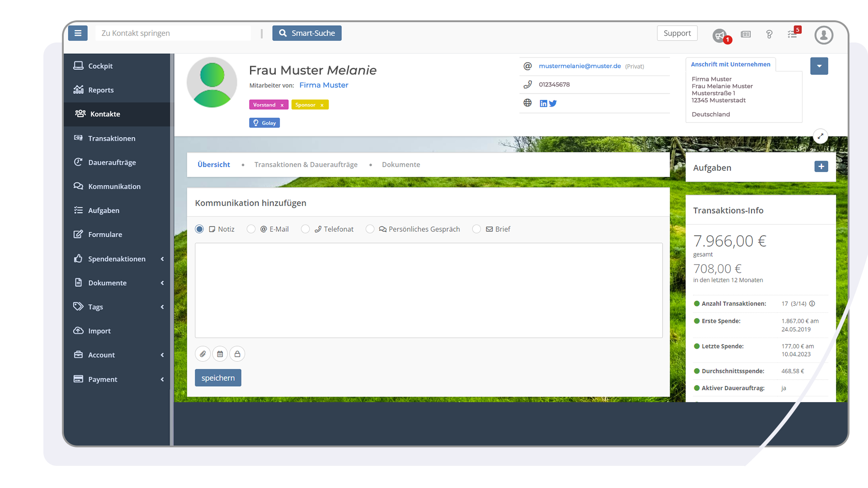Screen dimensions: 868x488
Task: Open the Kommunikation section in the sidebar
Action: 114,186
